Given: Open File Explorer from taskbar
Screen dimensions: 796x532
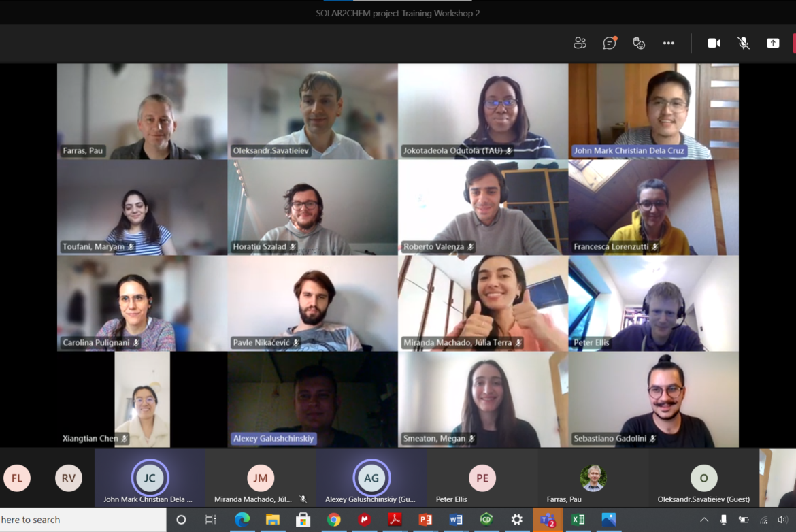Looking at the screenshot, I should [x=273, y=520].
